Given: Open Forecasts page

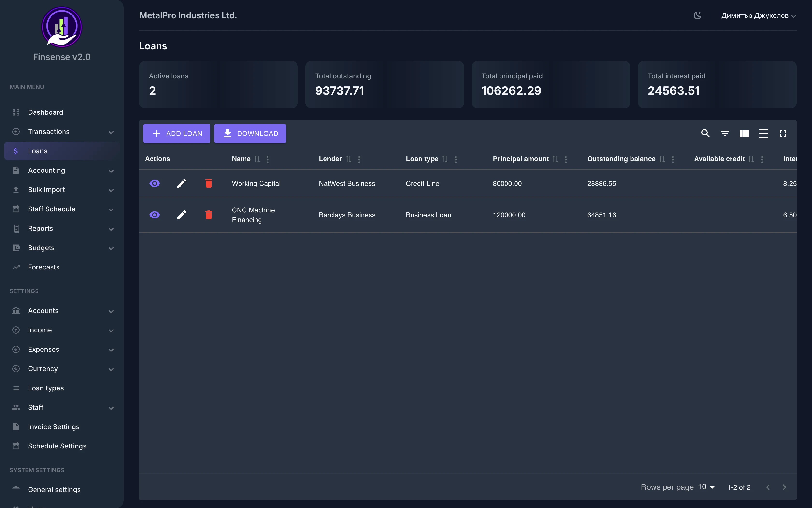Looking at the screenshot, I should pyautogui.click(x=62, y=267).
